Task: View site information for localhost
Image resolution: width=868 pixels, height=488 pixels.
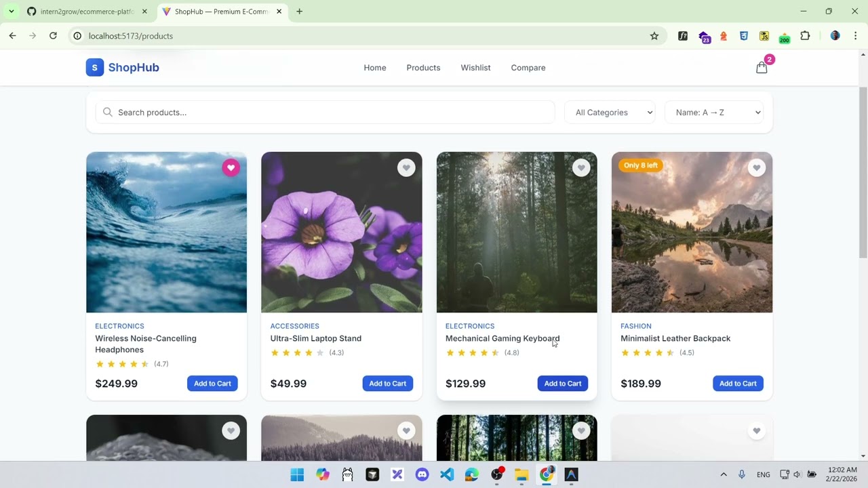Action: [77, 36]
